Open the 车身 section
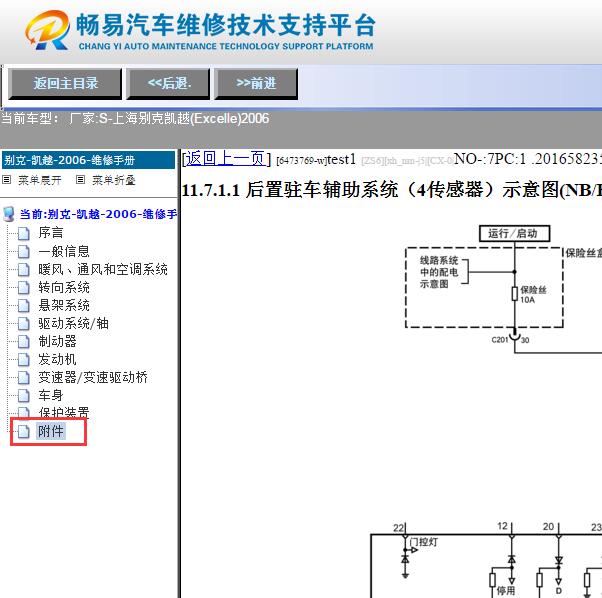 [x=51, y=395]
